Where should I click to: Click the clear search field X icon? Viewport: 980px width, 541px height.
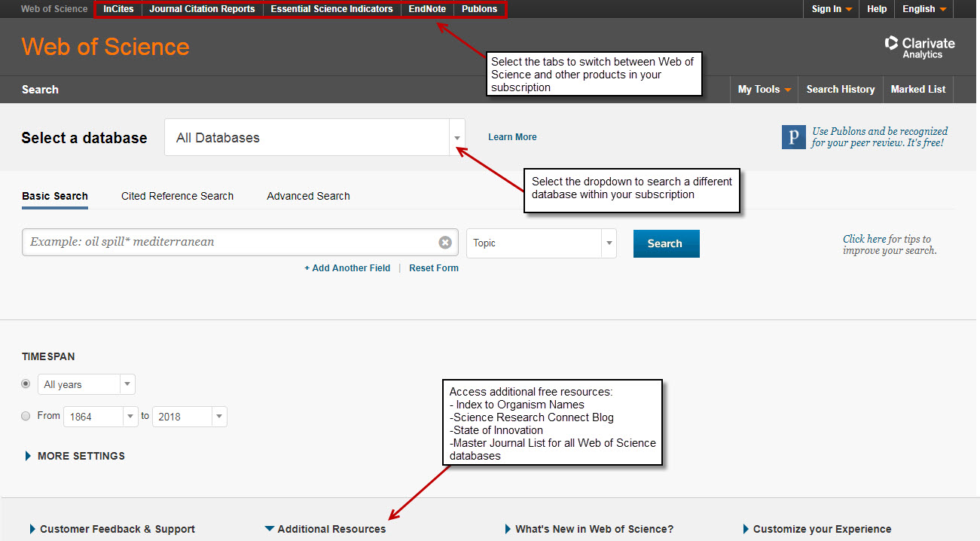point(445,243)
